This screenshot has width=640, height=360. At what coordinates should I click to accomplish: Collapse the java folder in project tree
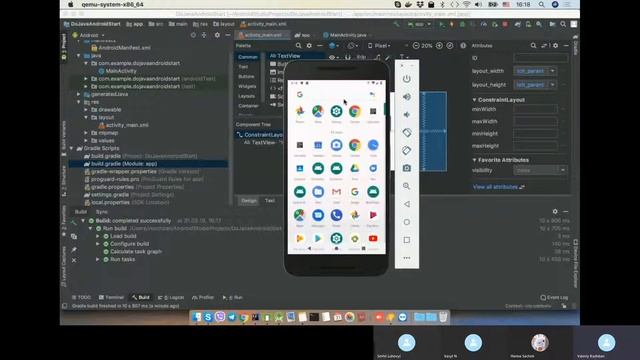[79, 56]
